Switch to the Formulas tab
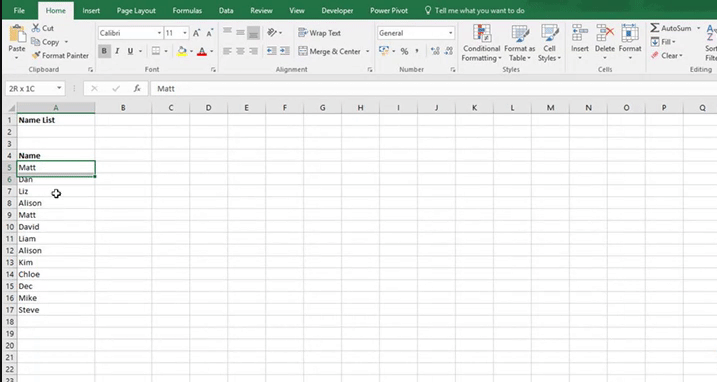Viewport: 717px width, 382px height. pyautogui.click(x=187, y=11)
